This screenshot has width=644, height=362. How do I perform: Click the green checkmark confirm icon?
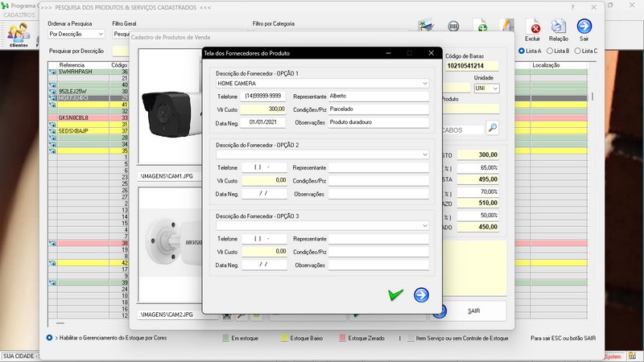point(395,295)
